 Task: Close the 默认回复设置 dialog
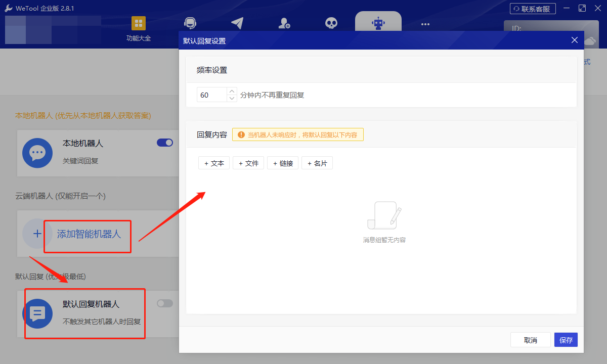tap(575, 40)
